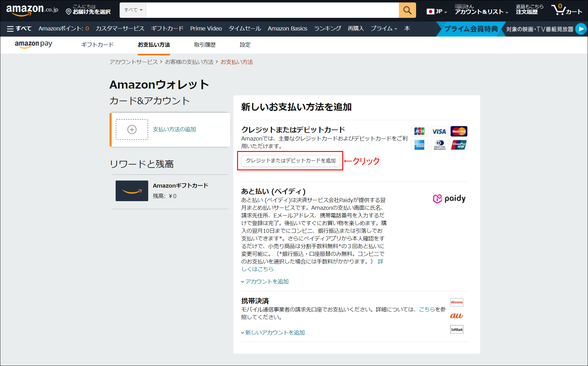Open Prime Video in nav bar

[206, 29]
